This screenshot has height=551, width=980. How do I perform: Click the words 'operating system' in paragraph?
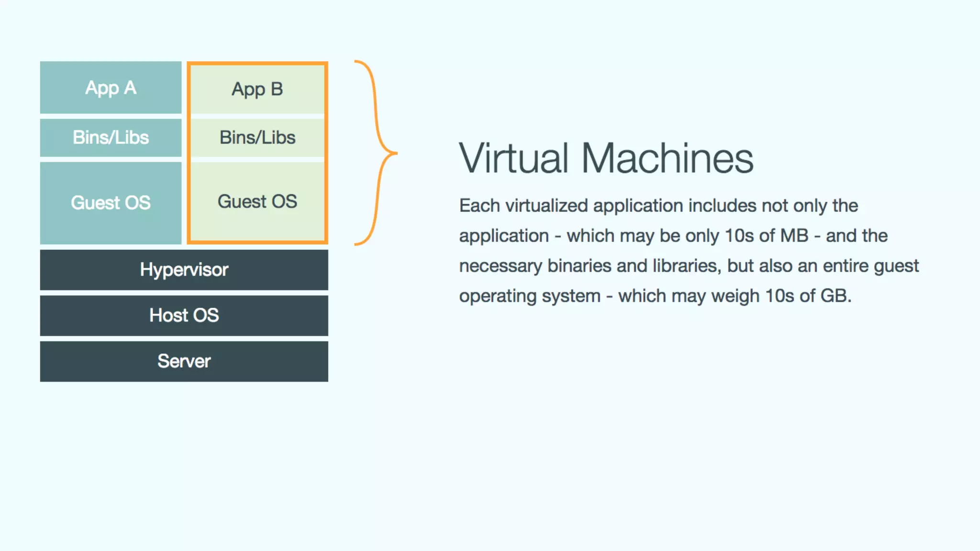529,296
